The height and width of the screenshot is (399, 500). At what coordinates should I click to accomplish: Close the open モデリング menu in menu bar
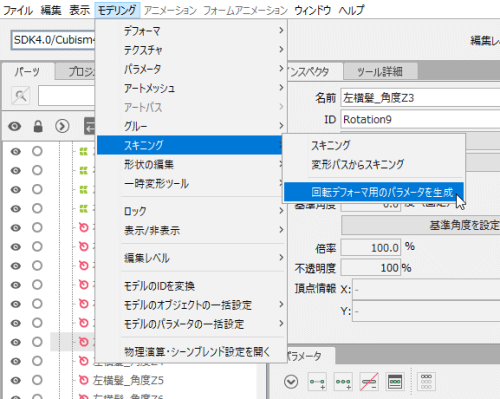tap(117, 10)
